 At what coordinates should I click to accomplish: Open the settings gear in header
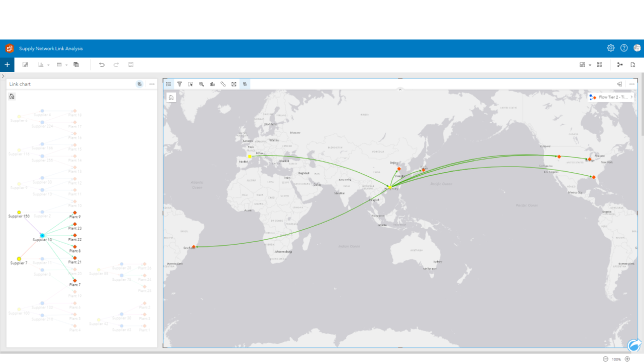[x=611, y=48]
